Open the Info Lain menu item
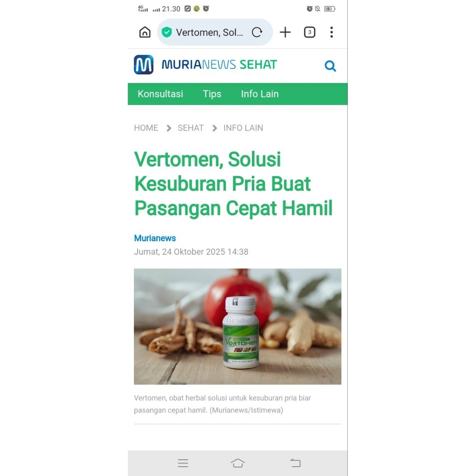 point(259,94)
